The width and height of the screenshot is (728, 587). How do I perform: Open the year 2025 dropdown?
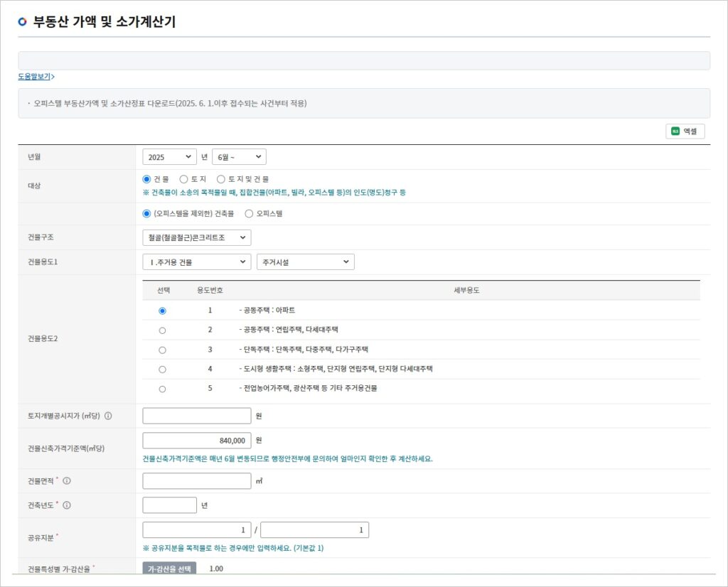click(x=169, y=157)
